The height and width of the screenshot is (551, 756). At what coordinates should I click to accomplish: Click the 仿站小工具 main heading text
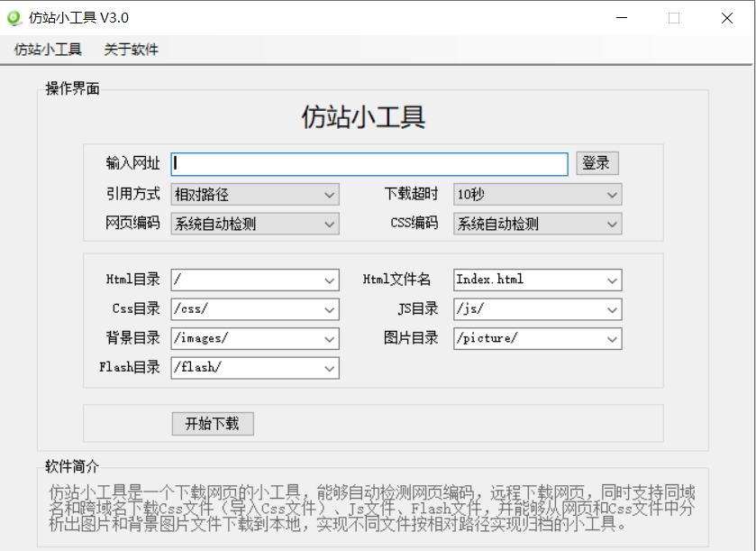[x=363, y=116]
